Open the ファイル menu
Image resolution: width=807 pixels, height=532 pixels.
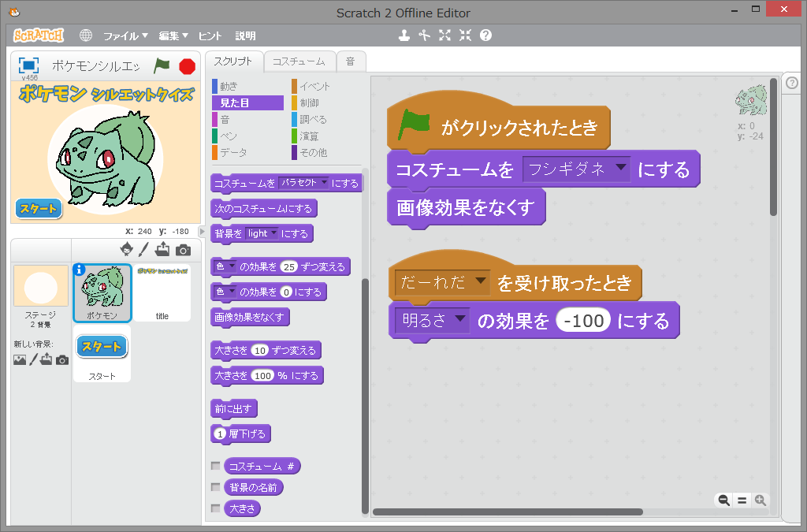click(125, 36)
